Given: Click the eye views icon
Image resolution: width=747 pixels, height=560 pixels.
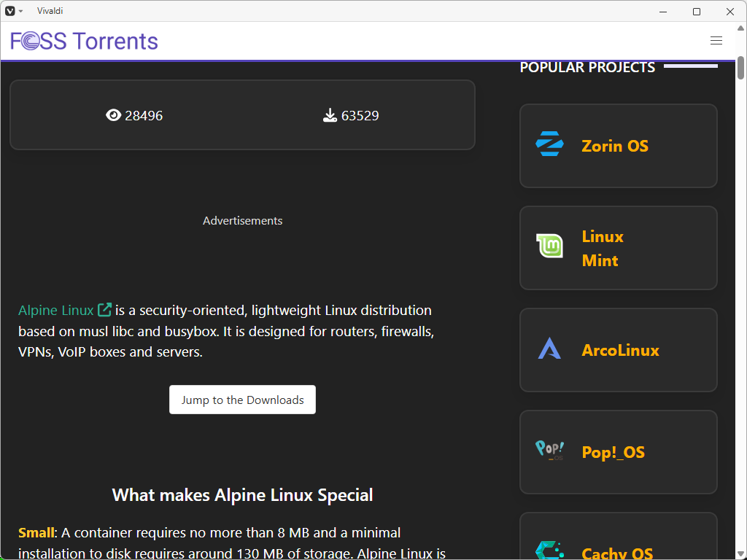Looking at the screenshot, I should coord(113,115).
